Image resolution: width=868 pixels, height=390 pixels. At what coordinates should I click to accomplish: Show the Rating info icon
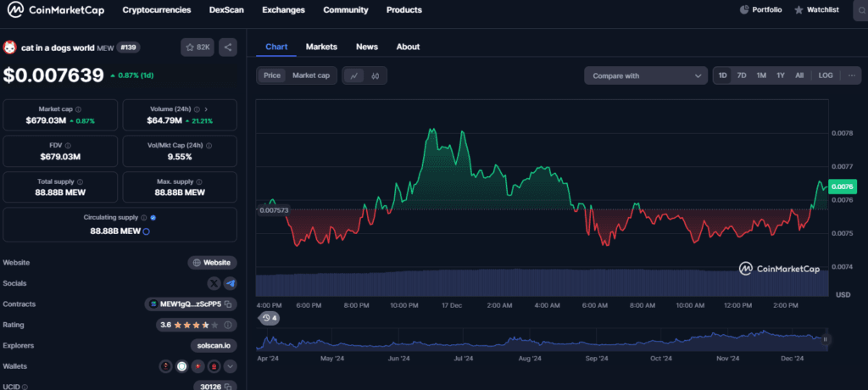click(x=228, y=326)
